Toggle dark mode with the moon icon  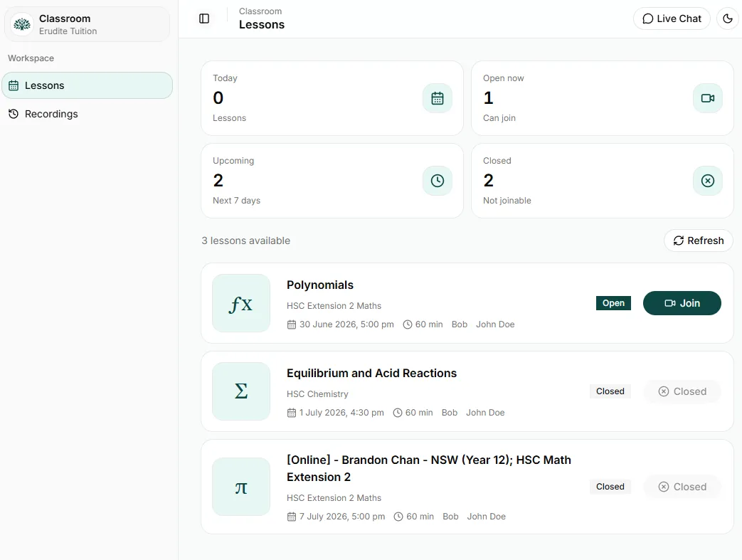pyautogui.click(x=728, y=19)
